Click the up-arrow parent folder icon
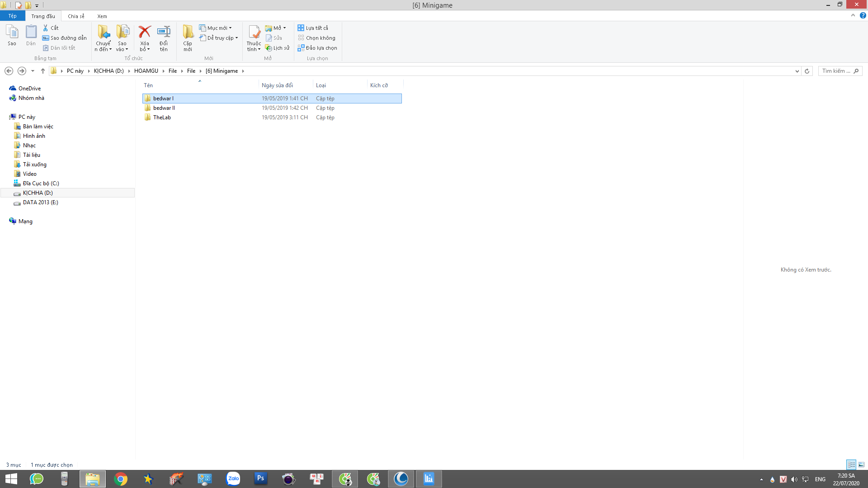 43,71
